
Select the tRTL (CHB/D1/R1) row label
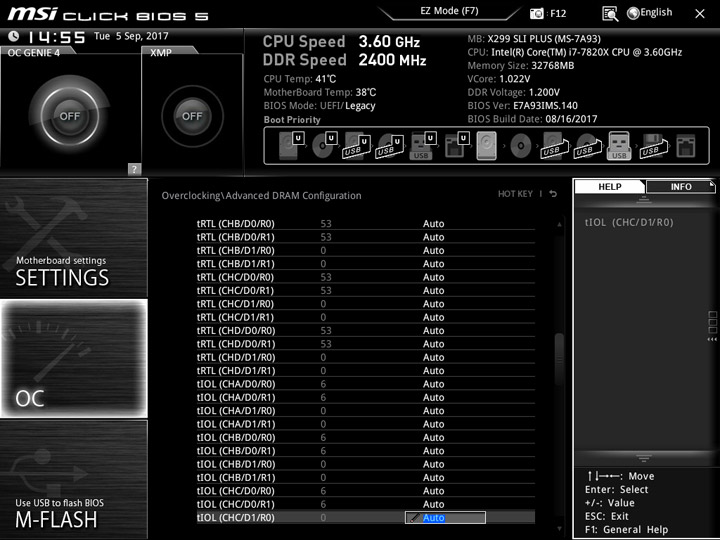click(236, 264)
